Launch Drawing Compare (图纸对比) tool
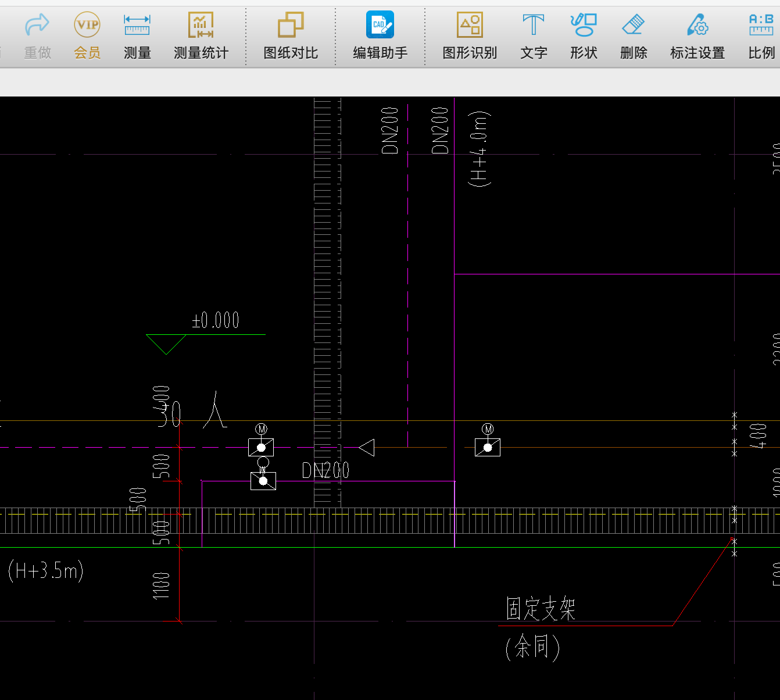The width and height of the screenshot is (780, 700). coord(291,26)
